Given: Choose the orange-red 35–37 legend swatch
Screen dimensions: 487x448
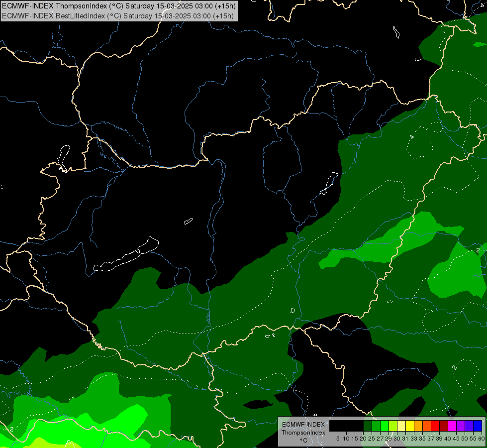Looking at the screenshot, I should point(426,426).
